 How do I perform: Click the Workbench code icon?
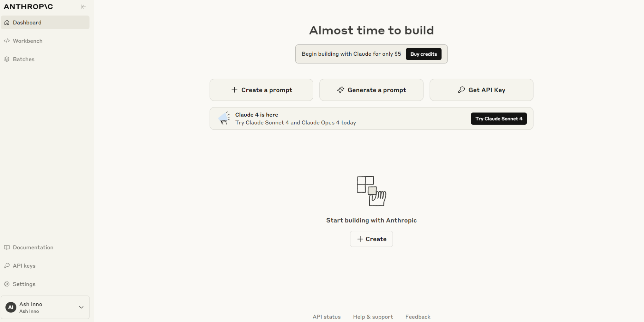(7, 41)
